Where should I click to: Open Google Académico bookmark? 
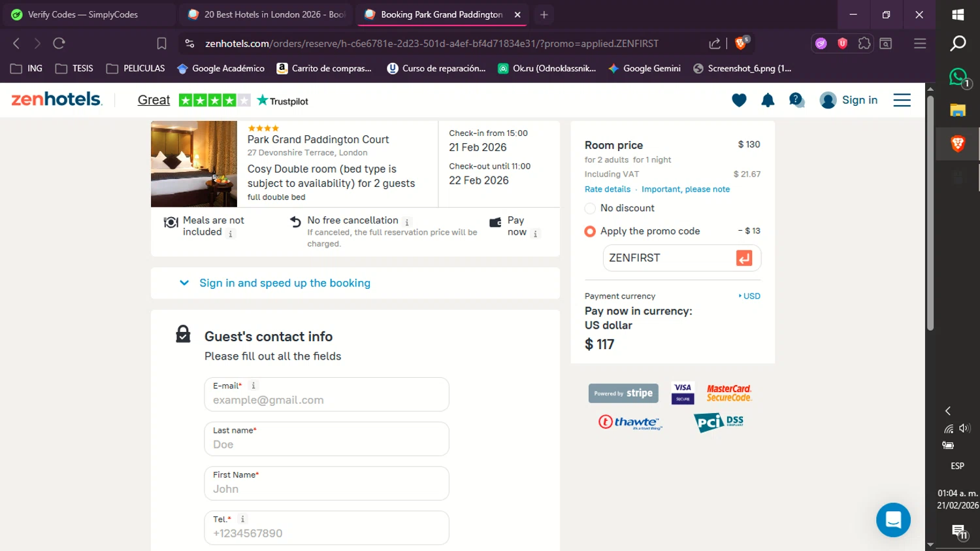click(x=221, y=68)
